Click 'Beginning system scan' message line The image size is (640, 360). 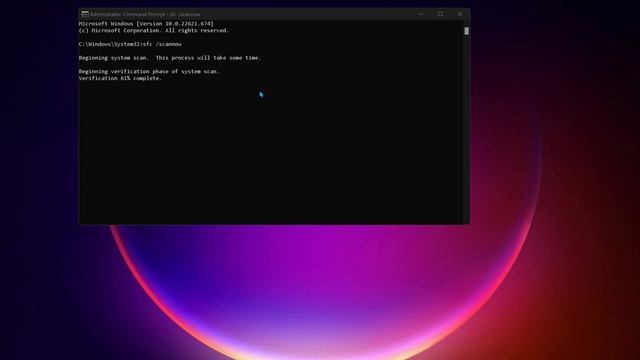[x=170, y=58]
